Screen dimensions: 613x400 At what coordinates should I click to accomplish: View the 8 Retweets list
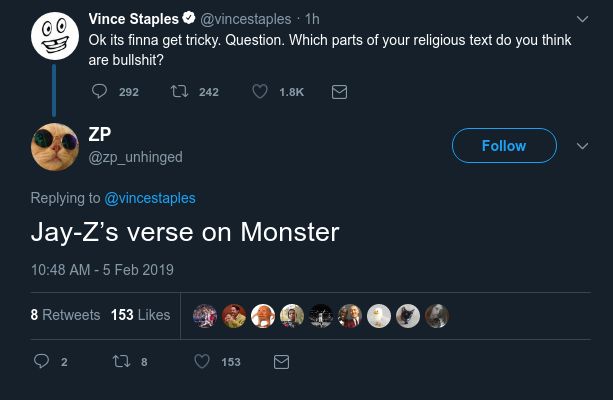[65, 315]
